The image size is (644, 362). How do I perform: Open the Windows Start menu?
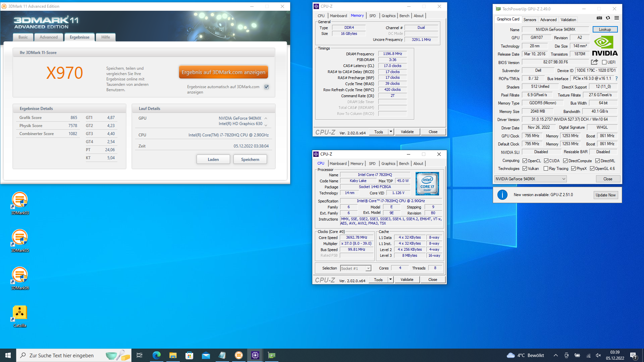[x=8, y=355]
